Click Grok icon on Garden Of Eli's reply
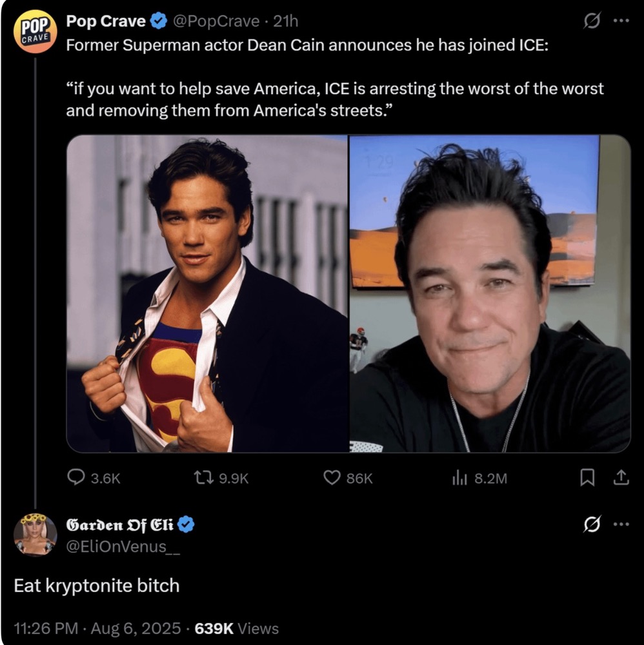644x645 pixels. (590, 525)
